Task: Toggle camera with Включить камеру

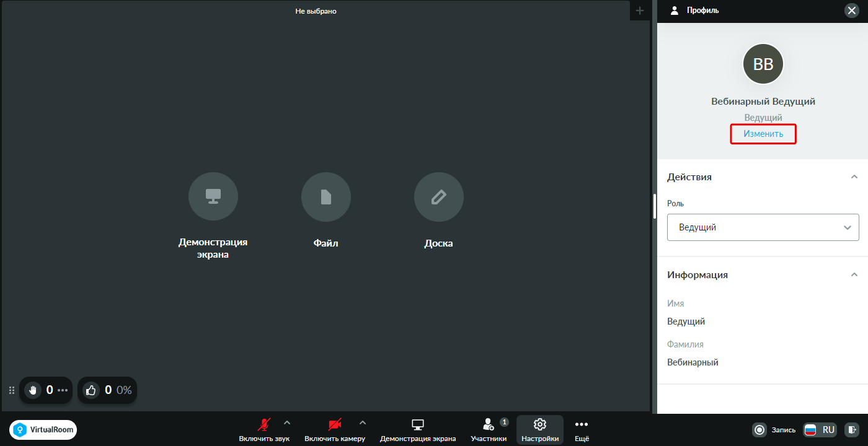Action: pyautogui.click(x=335, y=430)
